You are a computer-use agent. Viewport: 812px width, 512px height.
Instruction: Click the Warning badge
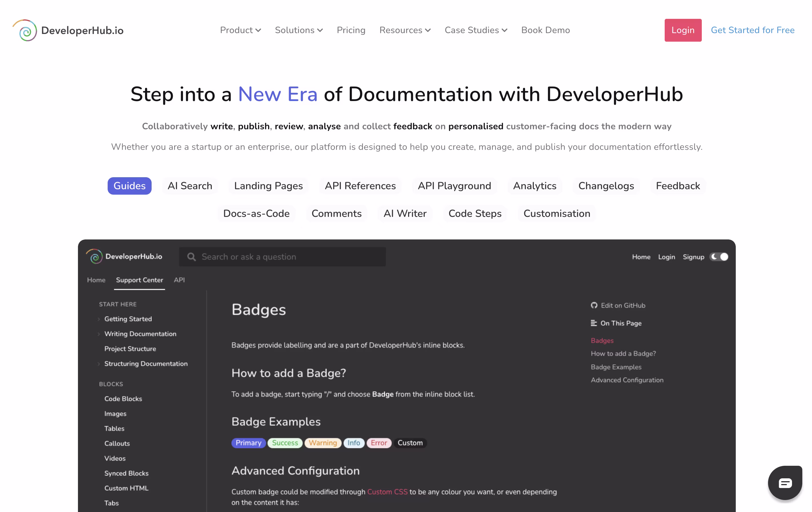click(323, 443)
